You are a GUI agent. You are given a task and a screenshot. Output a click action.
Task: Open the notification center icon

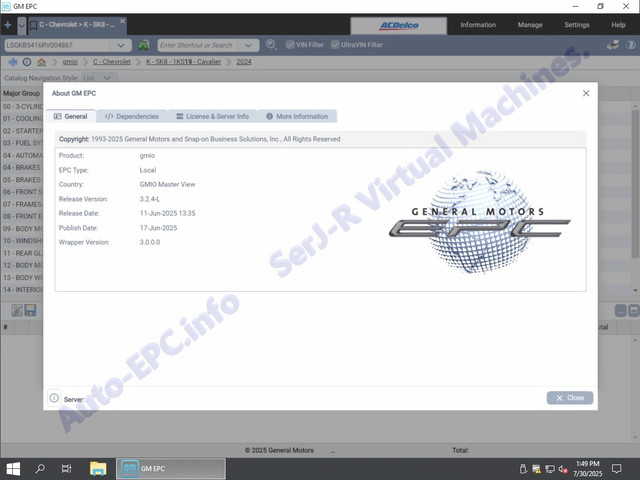click(x=617, y=469)
